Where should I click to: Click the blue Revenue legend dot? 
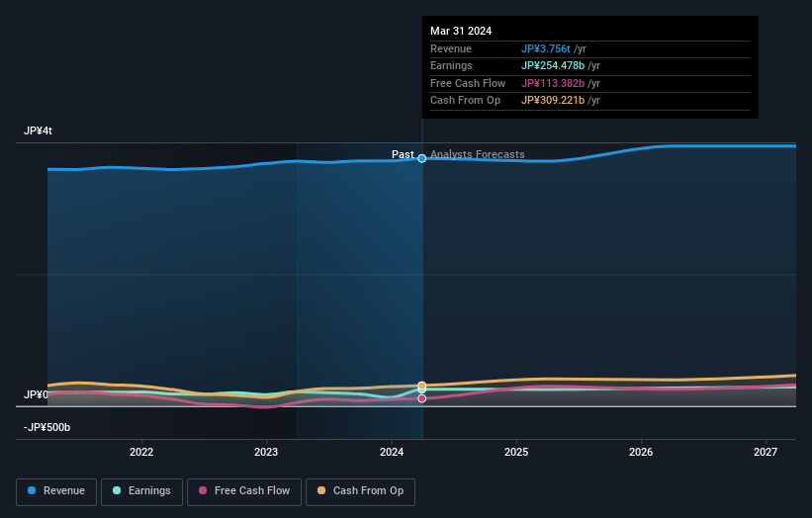tap(32, 490)
